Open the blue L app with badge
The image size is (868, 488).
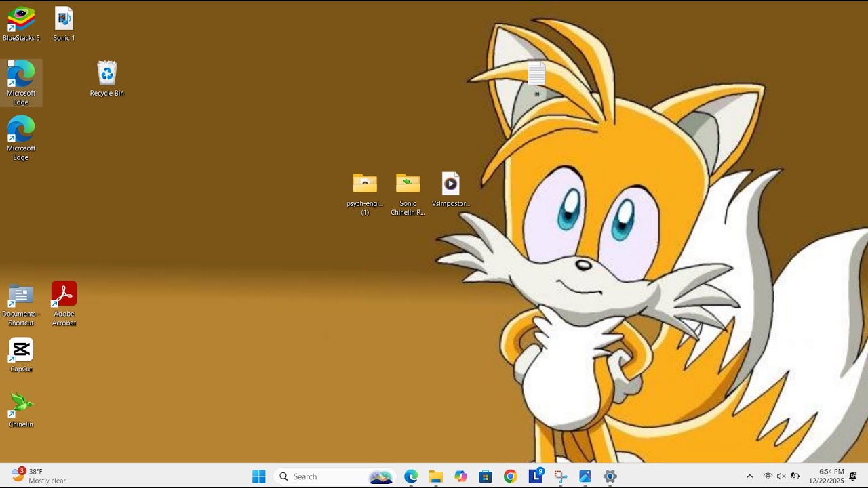tap(536, 476)
